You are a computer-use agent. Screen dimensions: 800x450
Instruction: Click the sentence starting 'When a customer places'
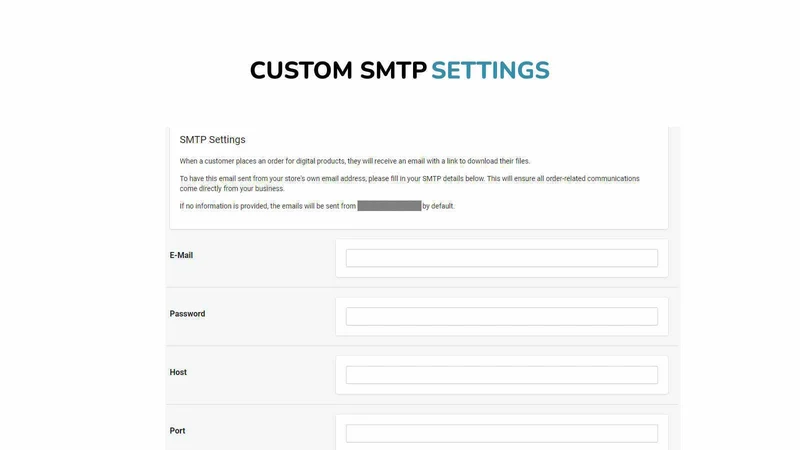355,161
